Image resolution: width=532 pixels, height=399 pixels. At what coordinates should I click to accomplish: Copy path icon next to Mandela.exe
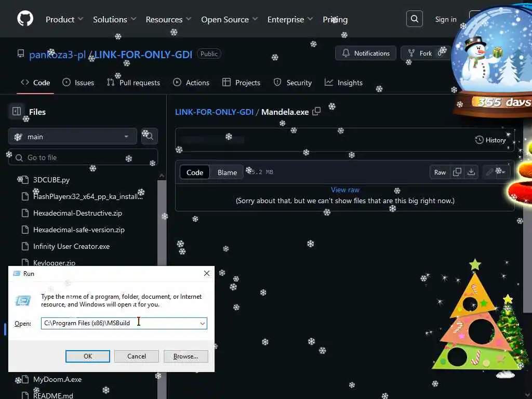coord(316,111)
